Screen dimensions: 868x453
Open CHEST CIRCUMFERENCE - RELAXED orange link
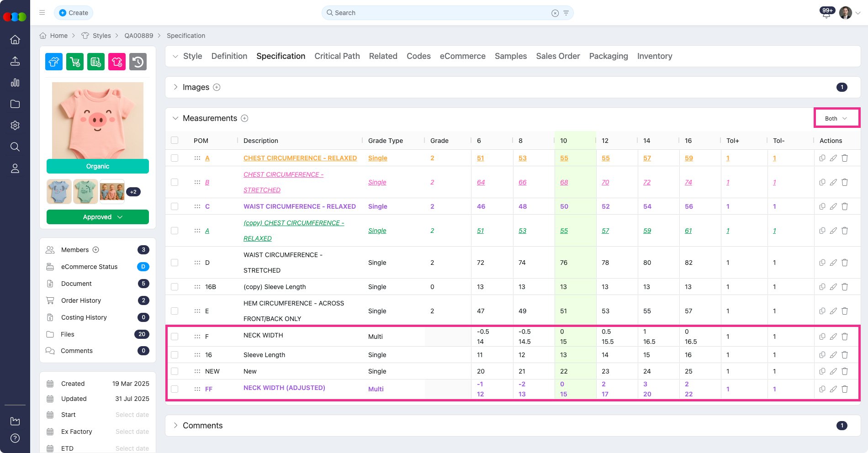(300, 158)
